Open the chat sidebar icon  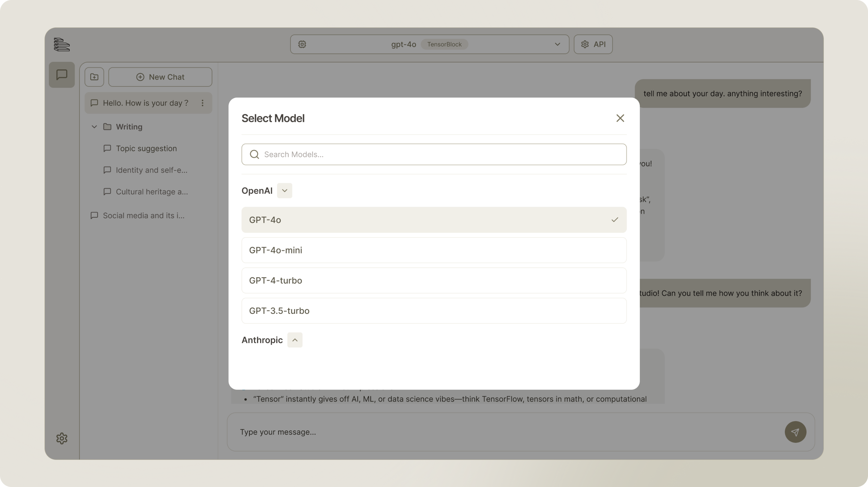click(62, 75)
